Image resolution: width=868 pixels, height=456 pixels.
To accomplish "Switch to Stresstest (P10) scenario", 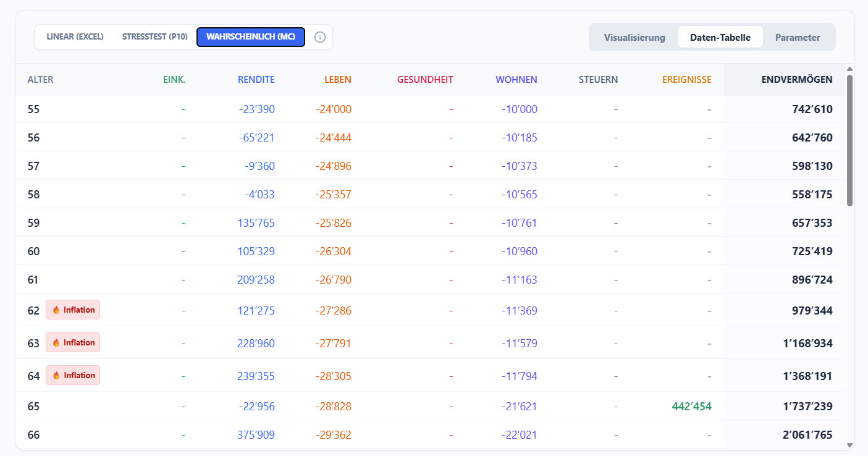I will (x=155, y=37).
